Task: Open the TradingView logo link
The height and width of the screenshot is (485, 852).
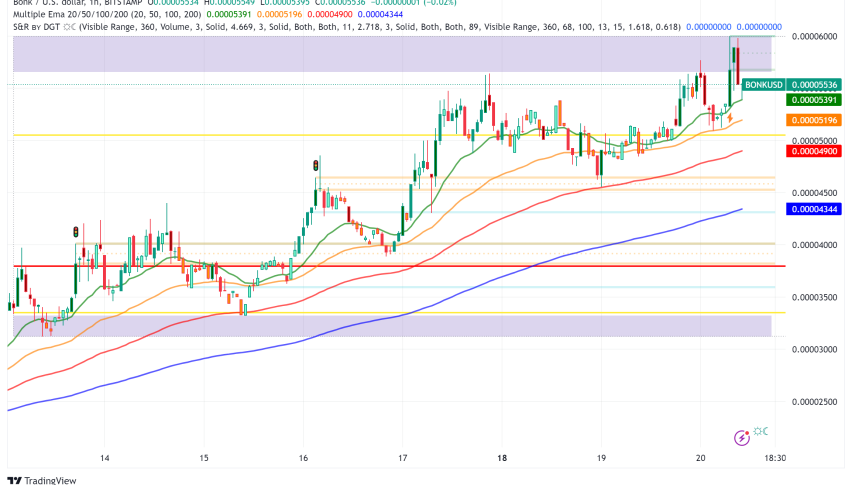Action: point(42,480)
